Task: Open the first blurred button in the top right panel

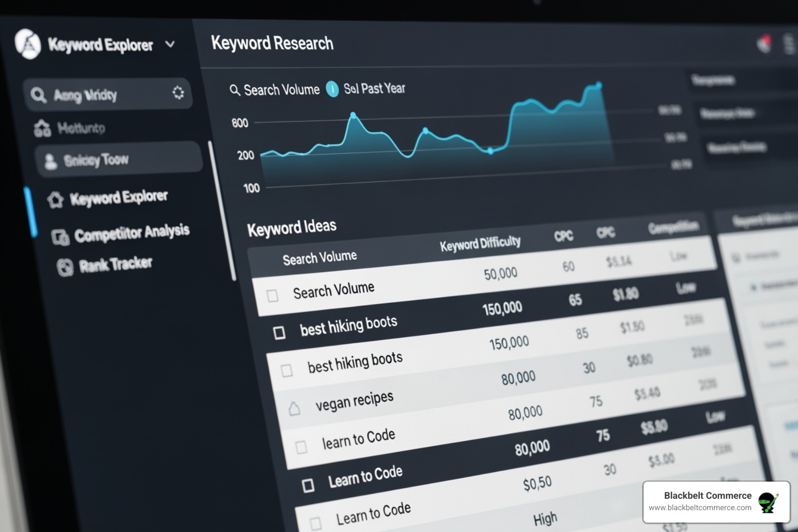Action: point(742,81)
